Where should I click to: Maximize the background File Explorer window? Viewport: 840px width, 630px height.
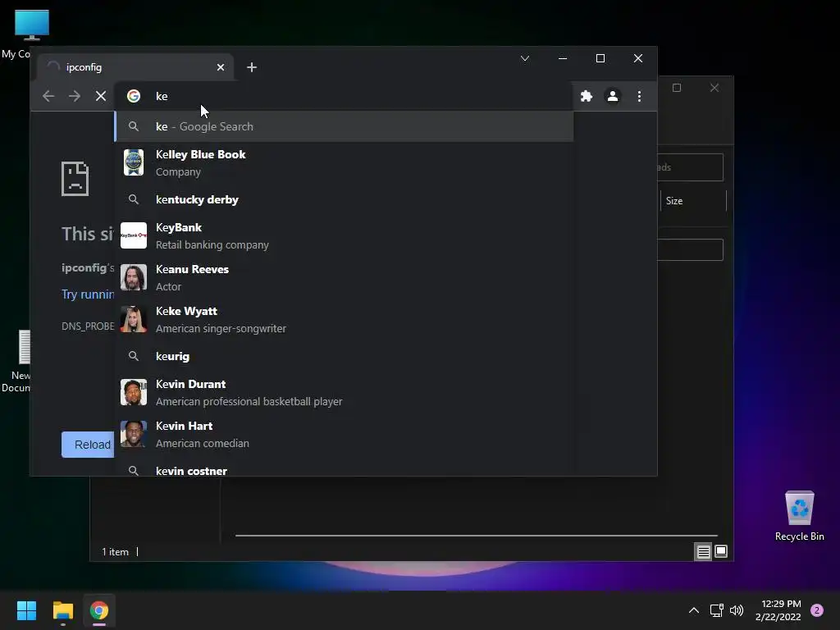pyautogui.click(x=677, y=88)
